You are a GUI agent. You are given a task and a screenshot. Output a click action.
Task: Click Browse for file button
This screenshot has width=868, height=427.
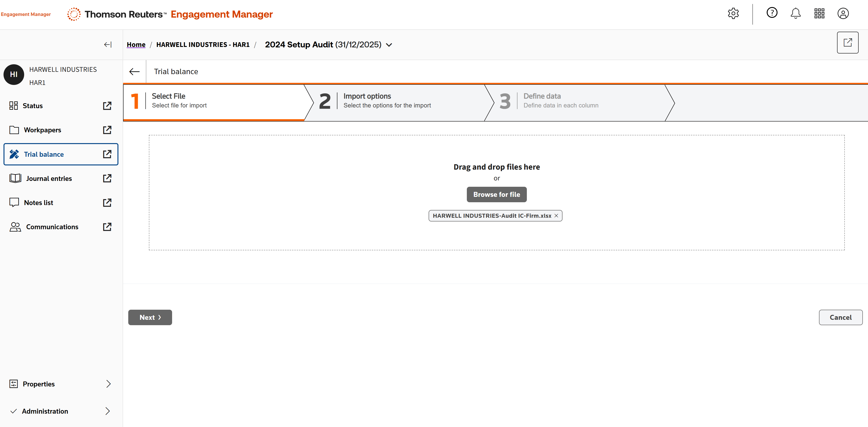[496, 194]
